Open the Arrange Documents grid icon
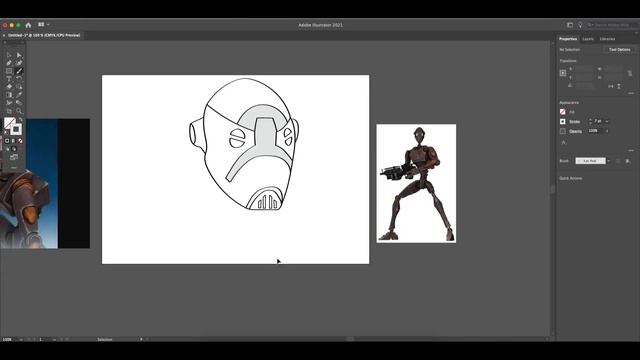The image size is (640, 360). coord(41,25)
